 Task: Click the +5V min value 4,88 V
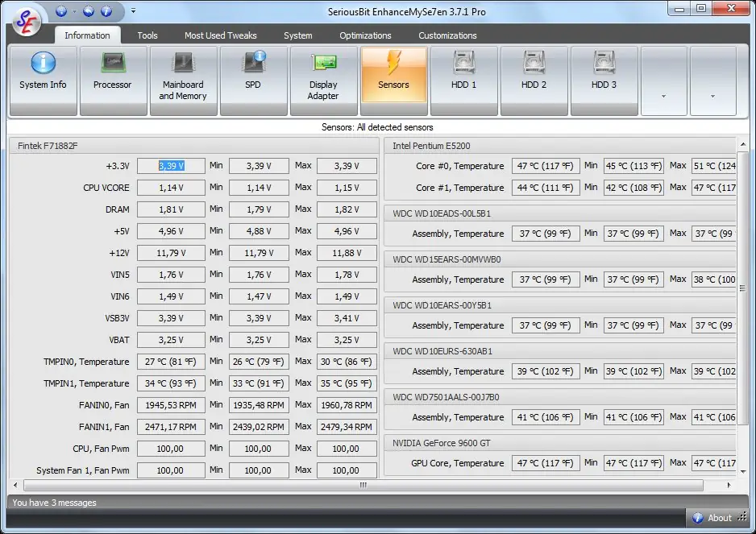pos(259,231)
